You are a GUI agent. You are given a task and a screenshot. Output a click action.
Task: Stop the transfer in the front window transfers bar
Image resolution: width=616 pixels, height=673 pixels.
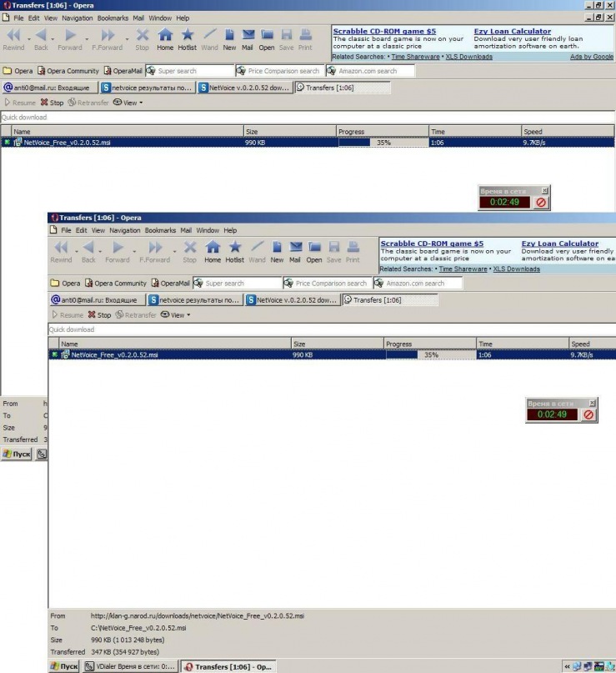pos(99,315)
